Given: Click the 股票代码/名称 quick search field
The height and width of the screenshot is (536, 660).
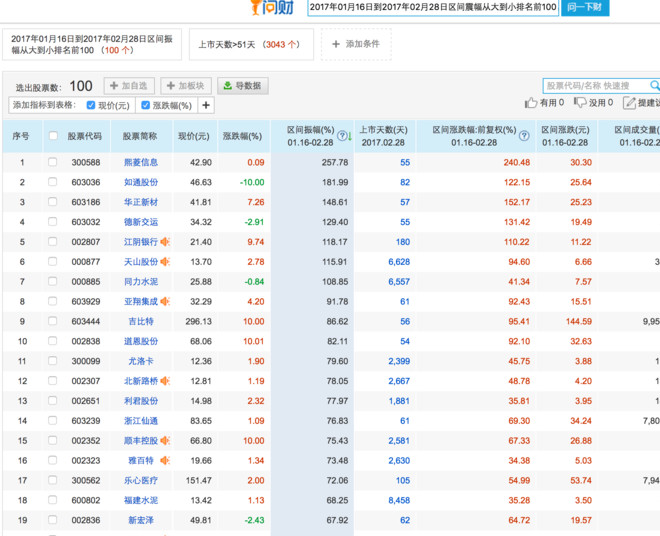Looking at the screenshot, I should [596, 85].
